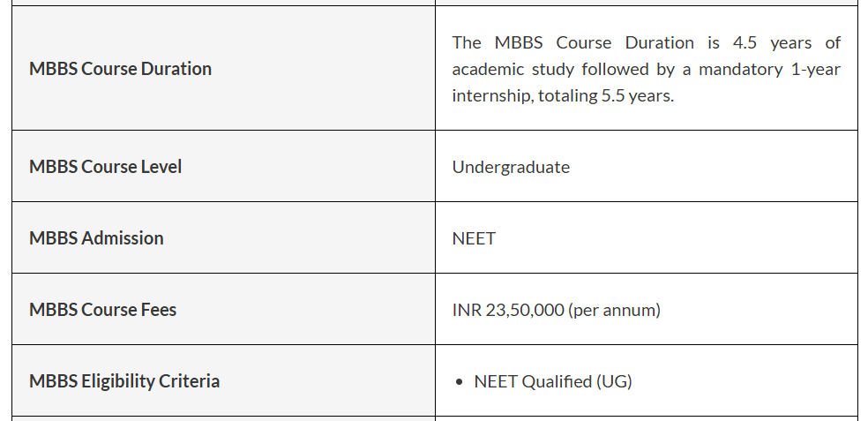Image resolution: width=868 pixels, height=421 pixels.
Task: Click the MBBS Course Level row label
Action: tap(105, 167)
